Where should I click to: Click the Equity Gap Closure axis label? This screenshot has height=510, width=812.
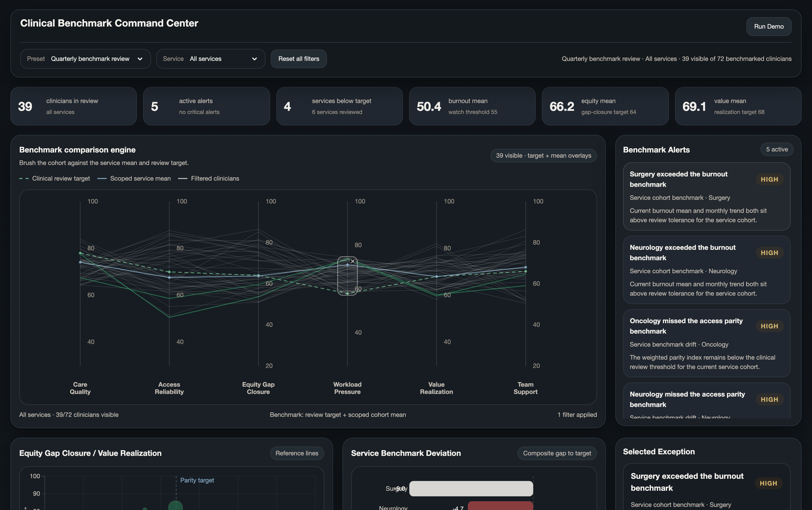coord(258,388)
